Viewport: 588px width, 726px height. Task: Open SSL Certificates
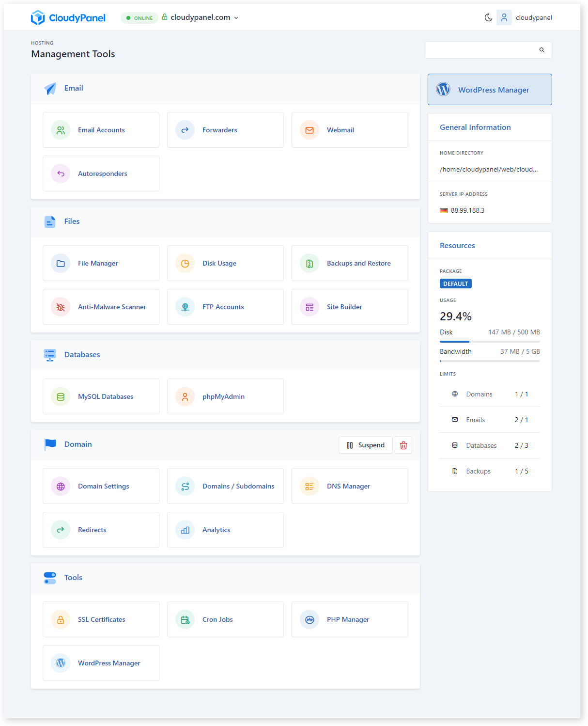coord(101,619)
